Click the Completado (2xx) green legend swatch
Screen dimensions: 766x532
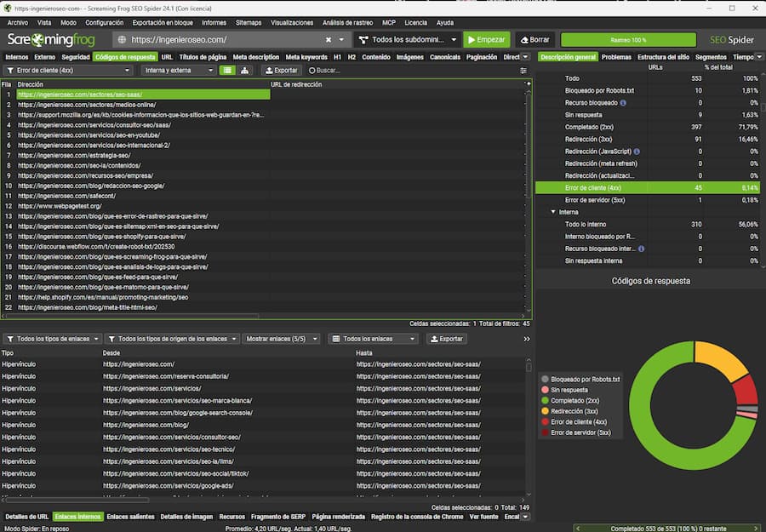click(x=546, y=401)
